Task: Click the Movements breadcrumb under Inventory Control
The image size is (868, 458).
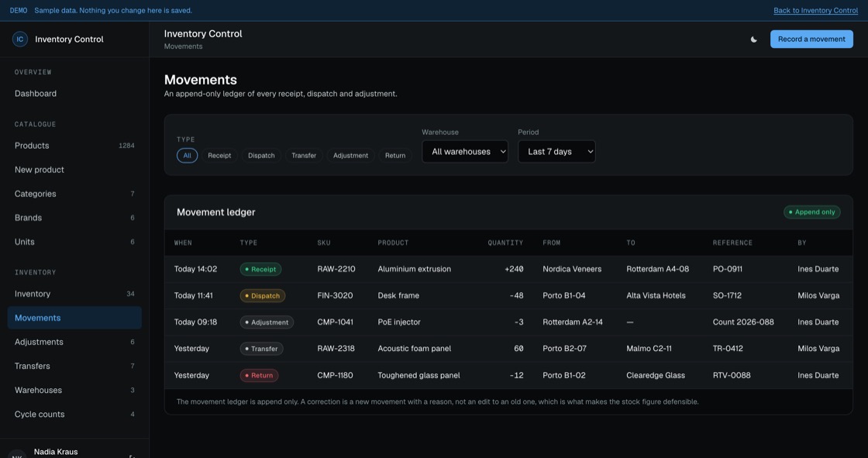Action: [x=183, y=46]
